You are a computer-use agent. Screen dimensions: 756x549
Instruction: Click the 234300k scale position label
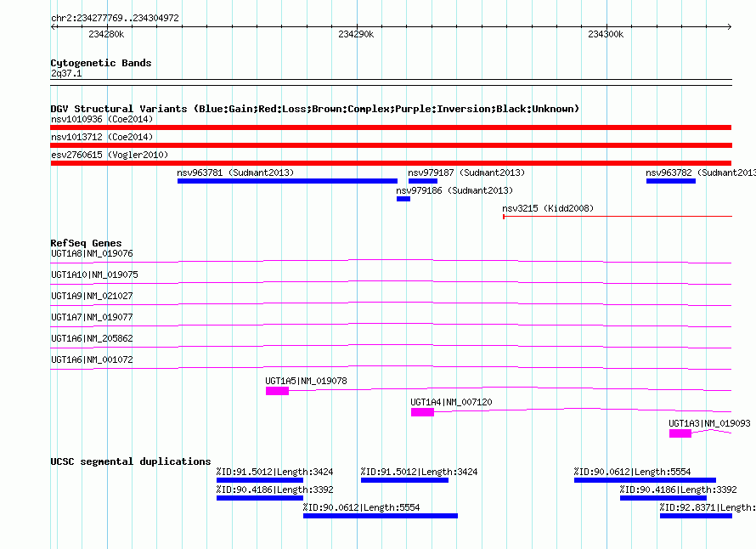606,34
